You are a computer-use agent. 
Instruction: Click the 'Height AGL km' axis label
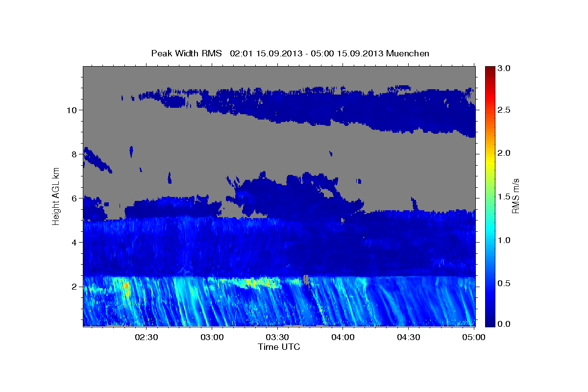(x=56, y=196)
